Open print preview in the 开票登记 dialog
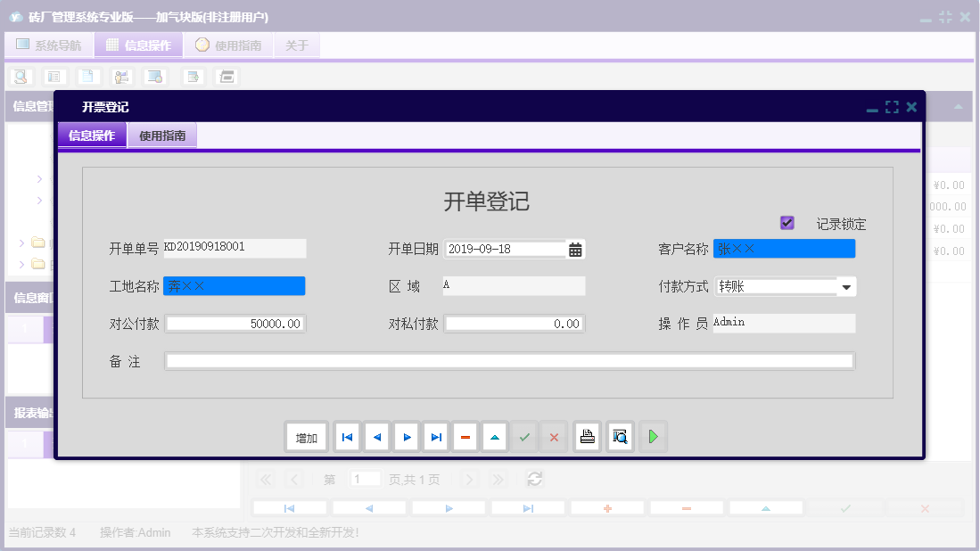 pyautogui.click(x=620, y=436)
